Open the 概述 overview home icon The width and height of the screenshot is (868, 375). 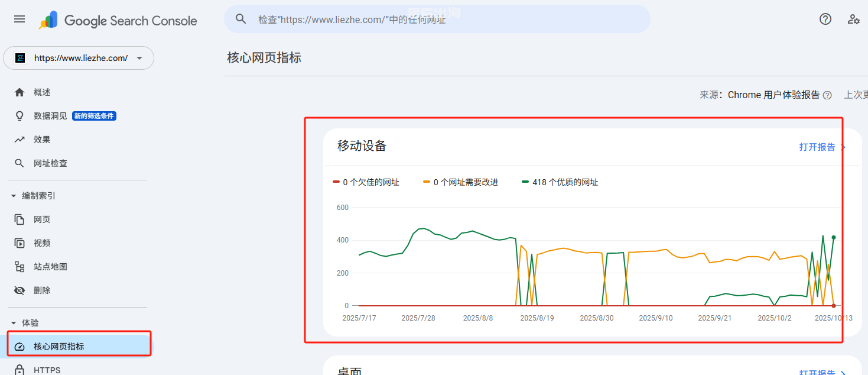pyautogui.click(x=19, y=92)
